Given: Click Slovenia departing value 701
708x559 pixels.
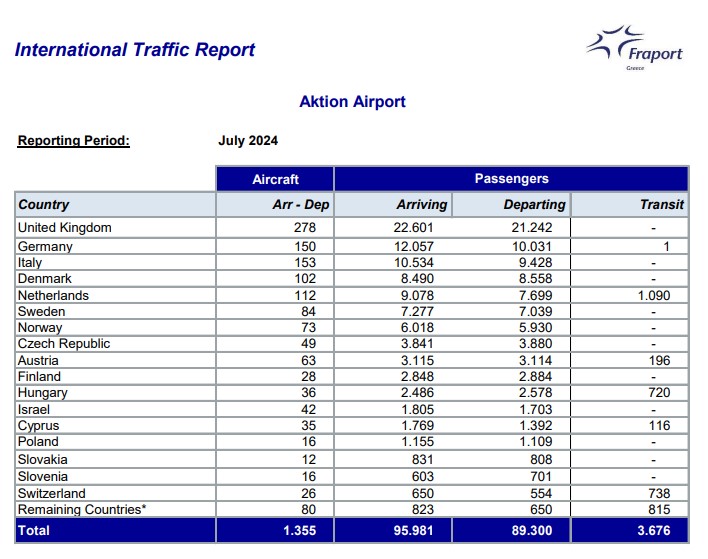Looking at the screenshot, I should click(541, 477).
